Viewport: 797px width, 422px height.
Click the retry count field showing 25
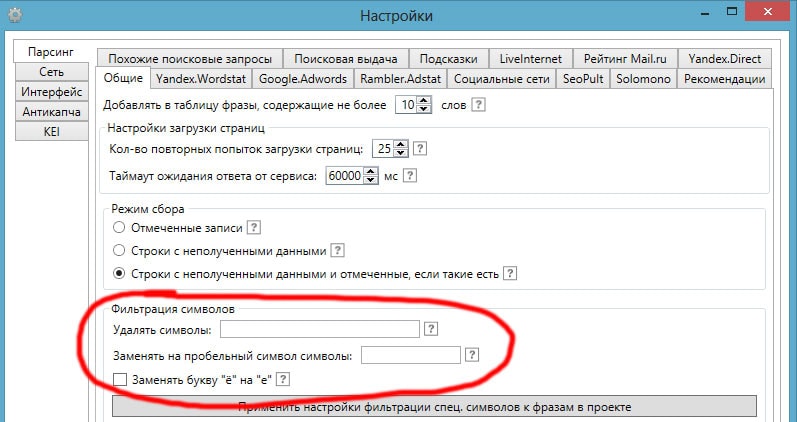point(385,148)
